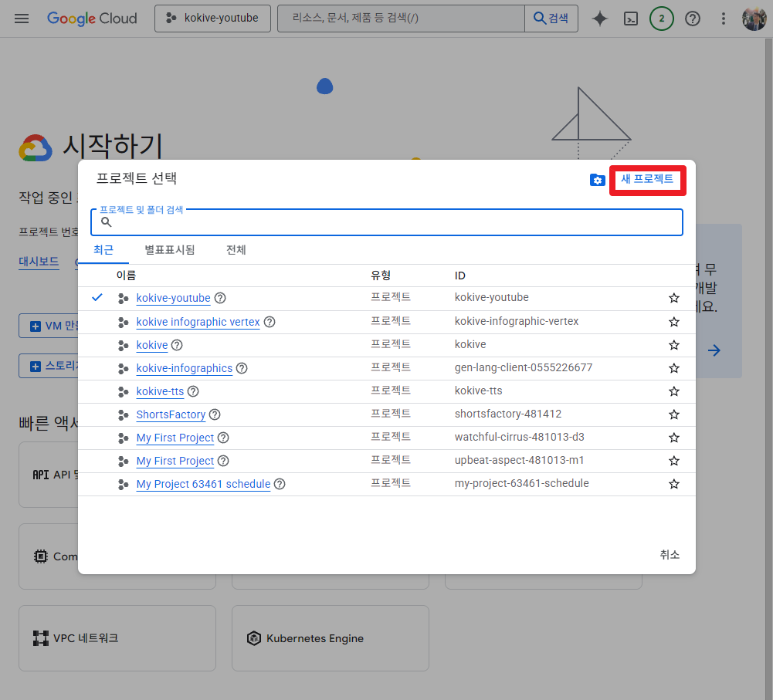Viewport: 773px width, 700px height.
Task: Star the My Project 63461 schedule project
Action: tap(673, 484)
